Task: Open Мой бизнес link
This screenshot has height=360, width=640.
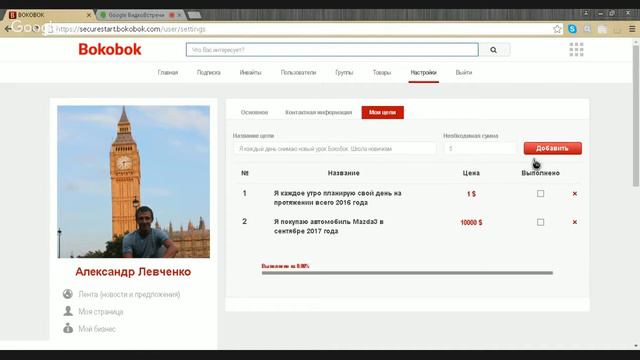Action: 97,329
